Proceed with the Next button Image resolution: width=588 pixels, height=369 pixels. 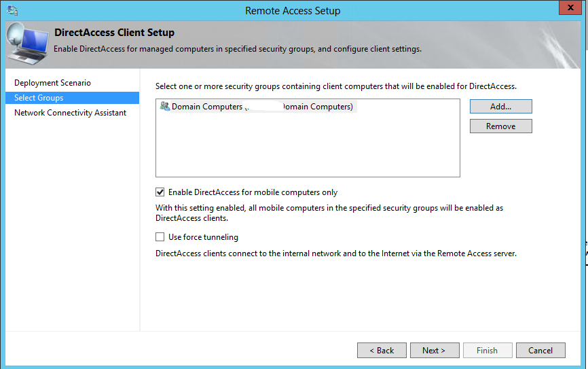(433, 351)
